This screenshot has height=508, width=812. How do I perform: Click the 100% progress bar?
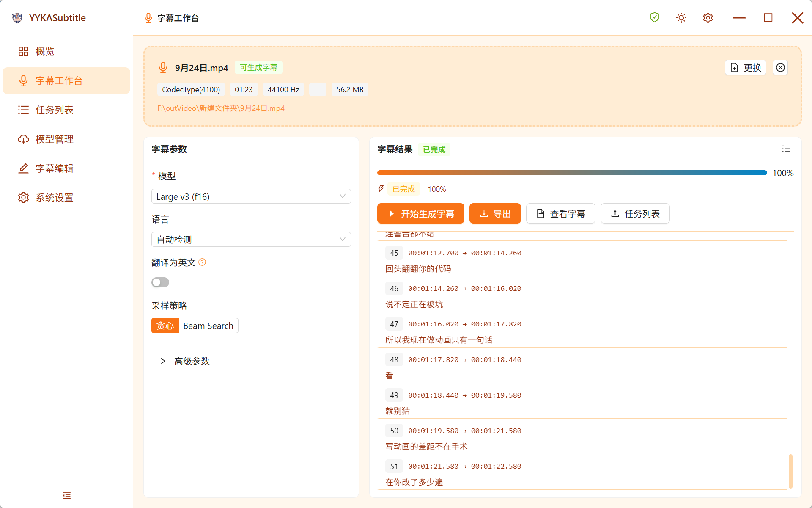572,173
